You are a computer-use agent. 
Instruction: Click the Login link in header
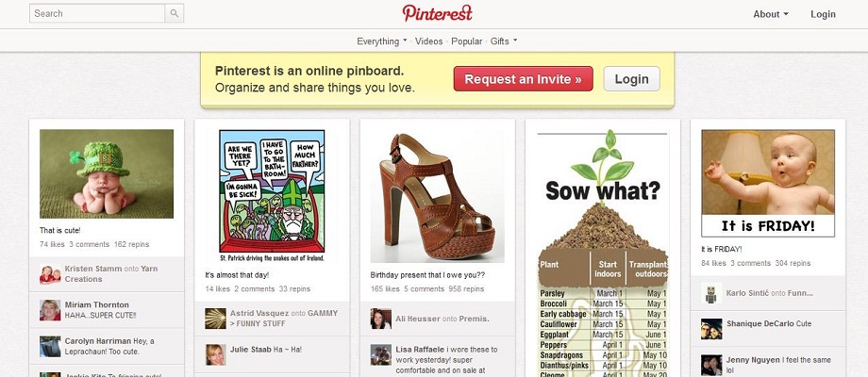tap(823, 14)
